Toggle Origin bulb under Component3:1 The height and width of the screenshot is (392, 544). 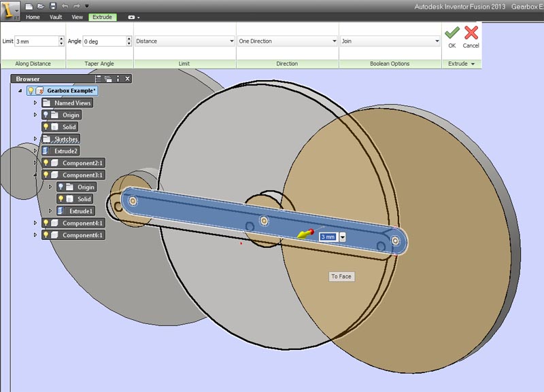(61, 187)
